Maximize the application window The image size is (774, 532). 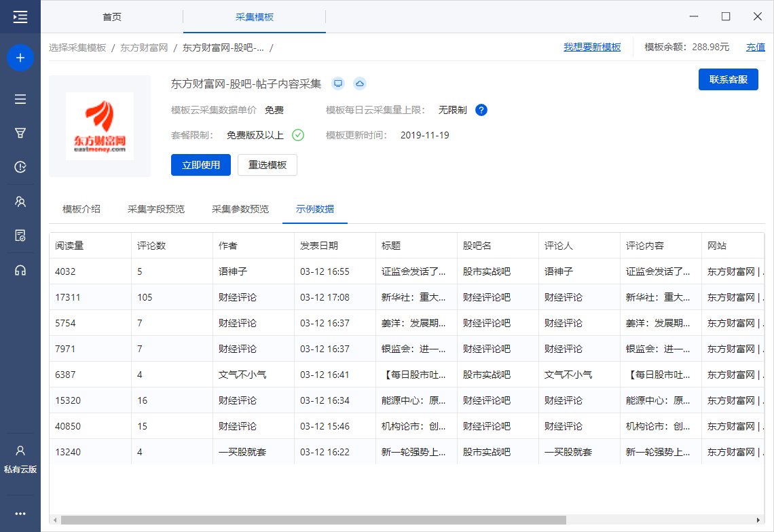[x=726, y=16]
